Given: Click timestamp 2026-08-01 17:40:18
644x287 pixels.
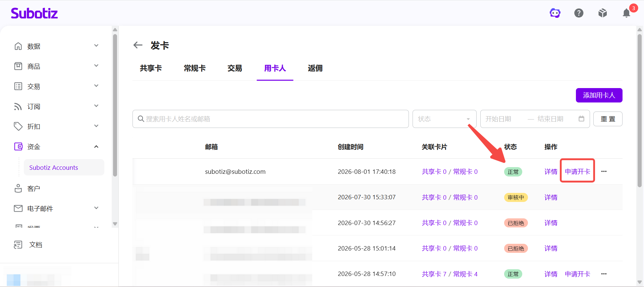Looking at the screenshot, I should (x=367, y=171).
